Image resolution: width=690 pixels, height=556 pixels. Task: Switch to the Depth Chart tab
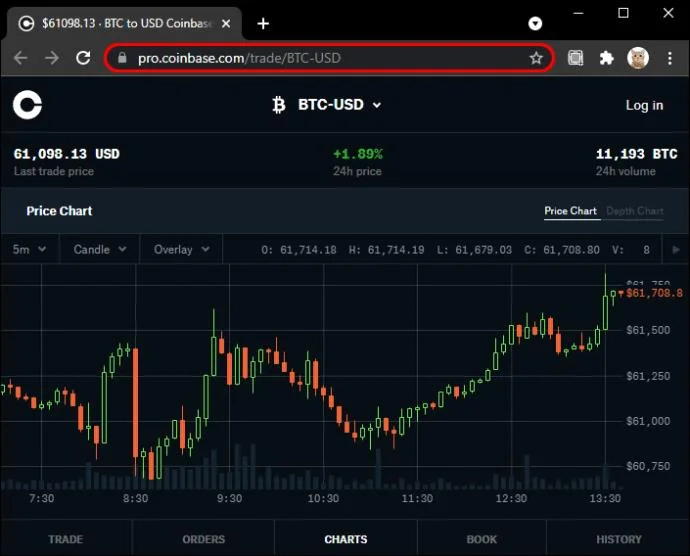point(635,211)
